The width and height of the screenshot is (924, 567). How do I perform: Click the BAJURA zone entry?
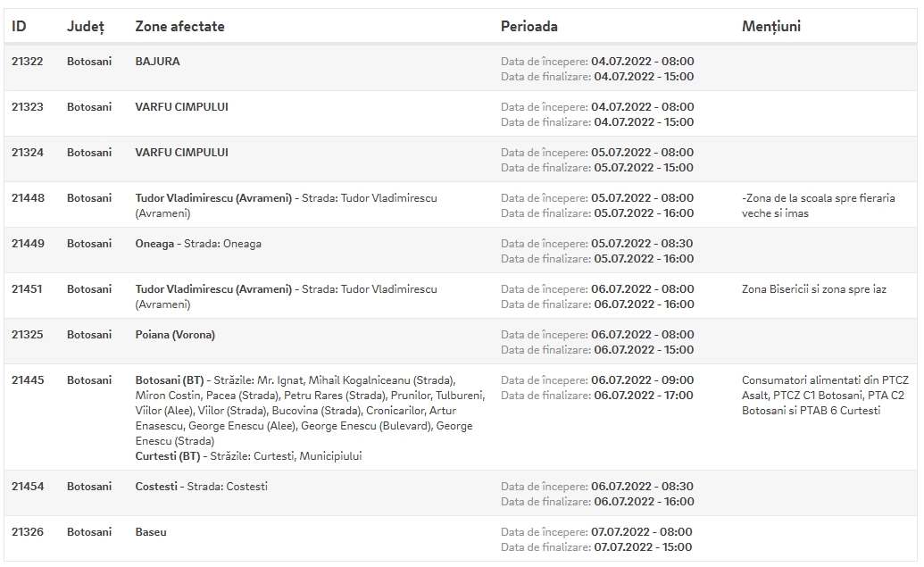click(x=157, y=62)
